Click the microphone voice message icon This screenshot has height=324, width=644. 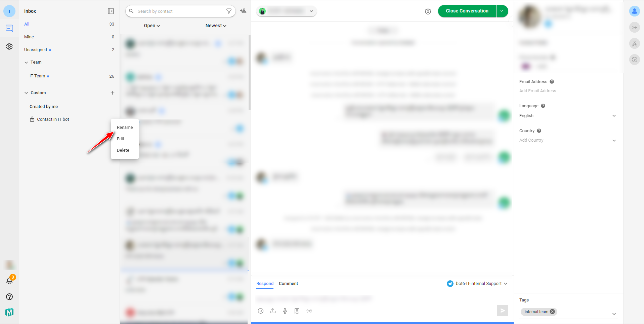(285, 311)
